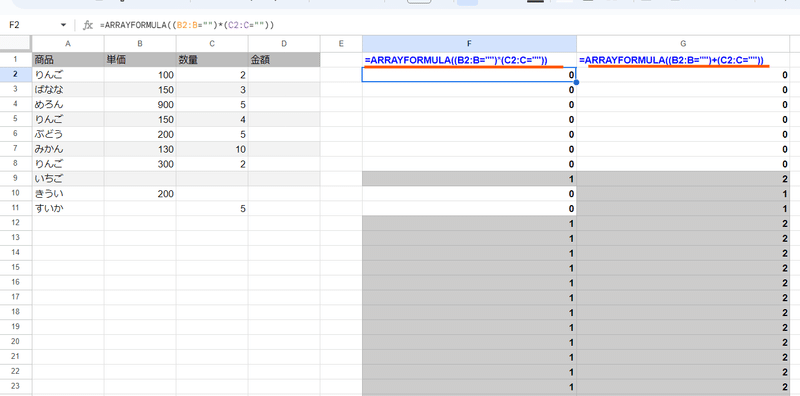
Task: Click gray cell F9 showing 1
Action: (x=469, y=179)
